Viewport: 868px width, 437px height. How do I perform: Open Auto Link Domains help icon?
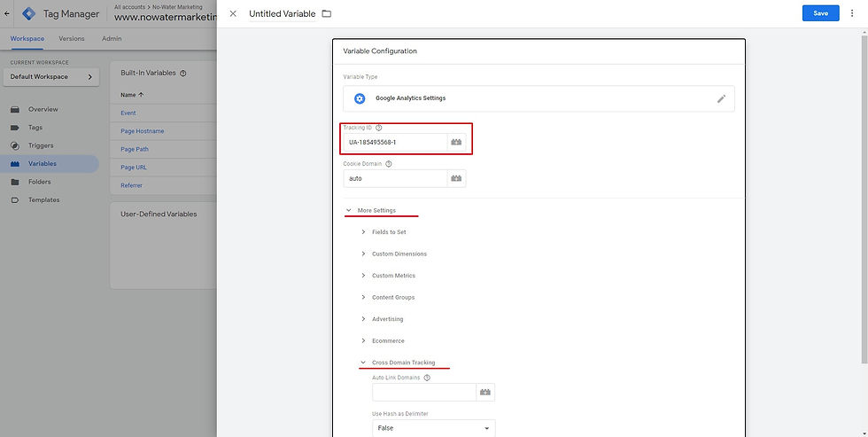tap(427, 378)
